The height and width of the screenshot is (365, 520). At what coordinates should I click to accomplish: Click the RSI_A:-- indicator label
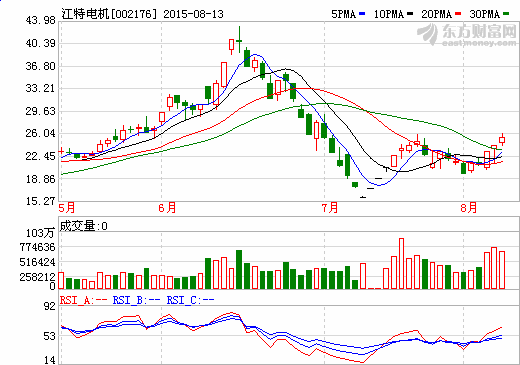click(84, 300)
